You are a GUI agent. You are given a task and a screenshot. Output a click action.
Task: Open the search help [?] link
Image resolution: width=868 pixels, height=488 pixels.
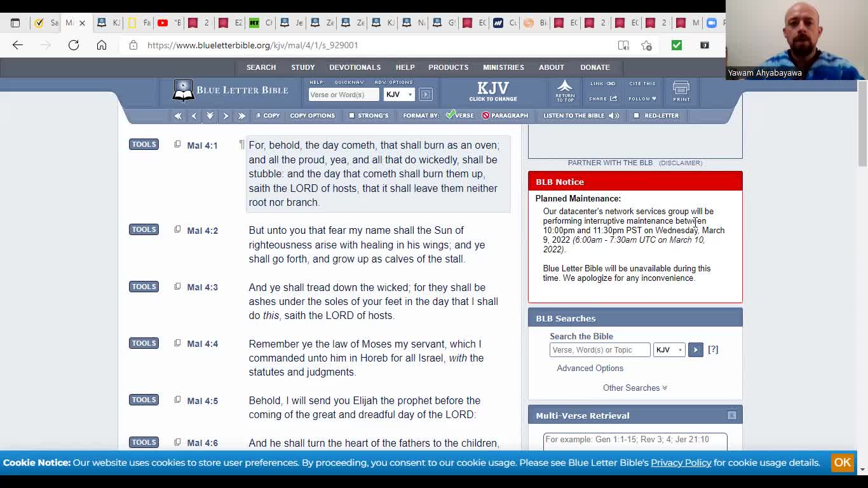tap(713, 349)
